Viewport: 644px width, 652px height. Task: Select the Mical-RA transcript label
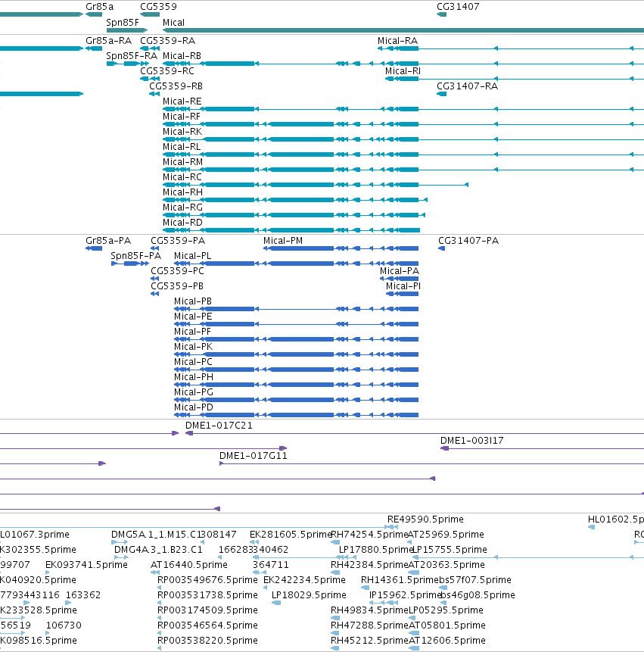tap(397, 41)
